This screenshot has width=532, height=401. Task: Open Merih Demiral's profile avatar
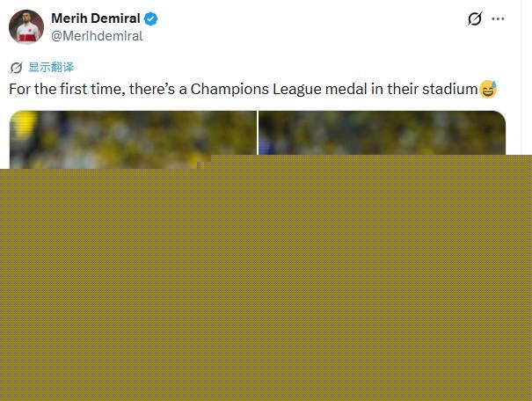[26, 26]
